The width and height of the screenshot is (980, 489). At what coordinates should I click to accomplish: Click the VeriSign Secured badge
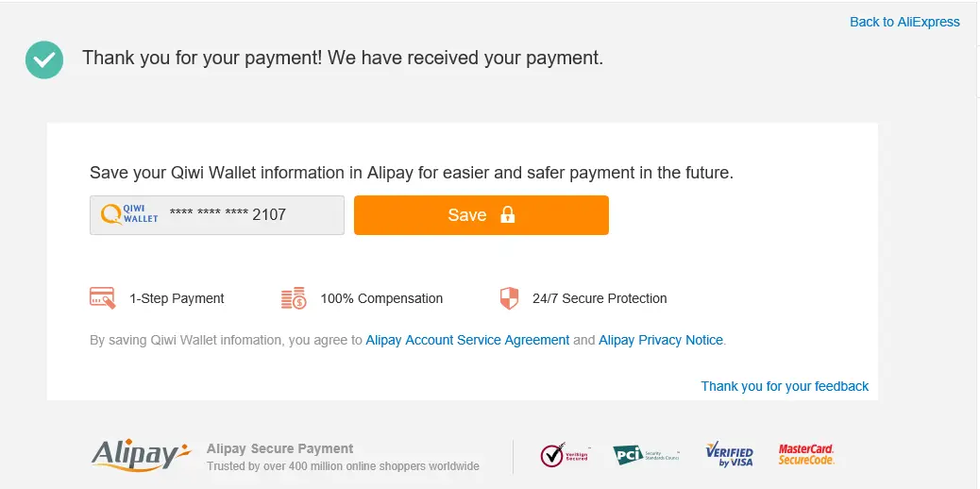[x=565, y=455]
